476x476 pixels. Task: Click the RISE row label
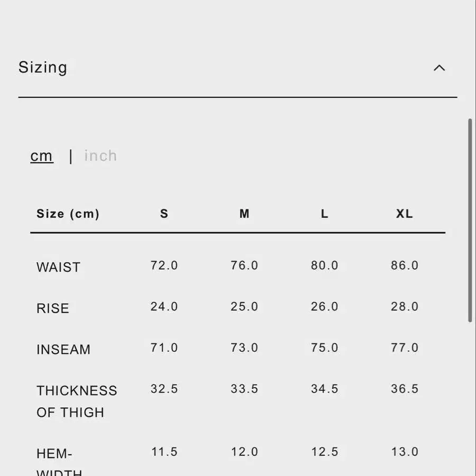click(x=53, y=308)
